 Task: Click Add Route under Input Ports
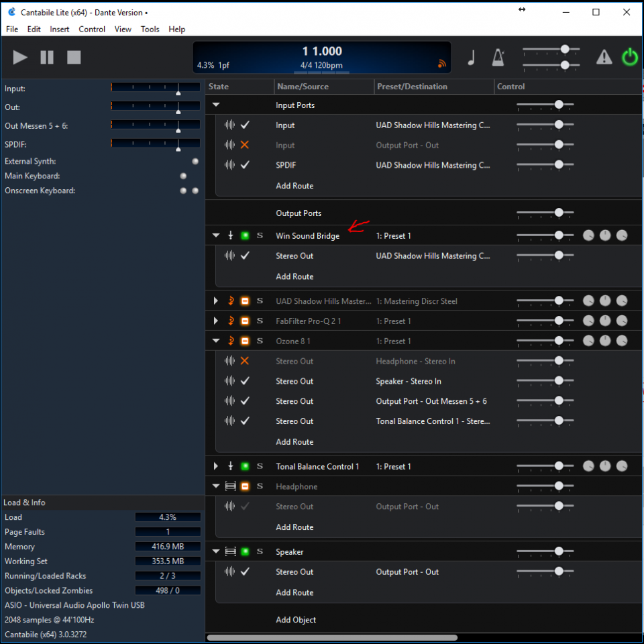click(294, 186)
